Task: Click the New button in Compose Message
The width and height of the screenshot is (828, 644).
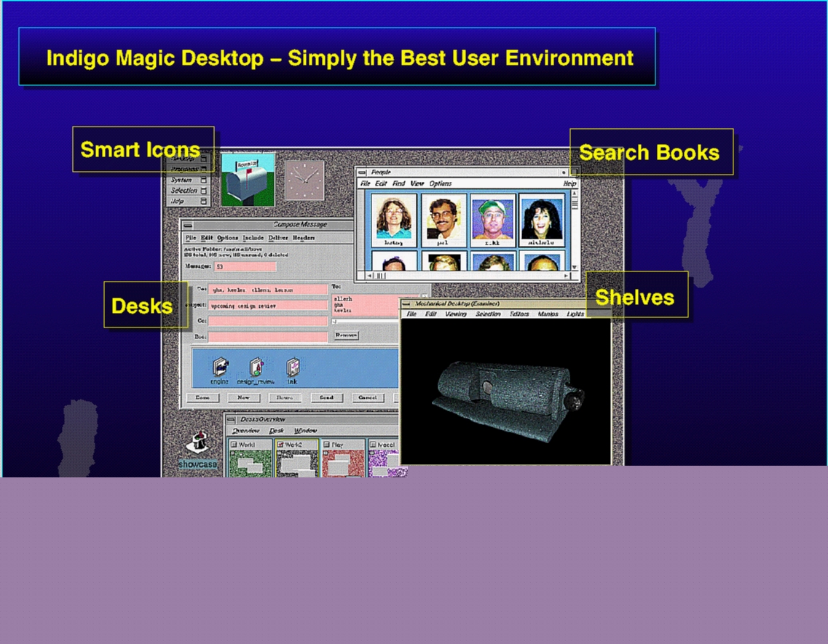Action: [x=243, y=397]
